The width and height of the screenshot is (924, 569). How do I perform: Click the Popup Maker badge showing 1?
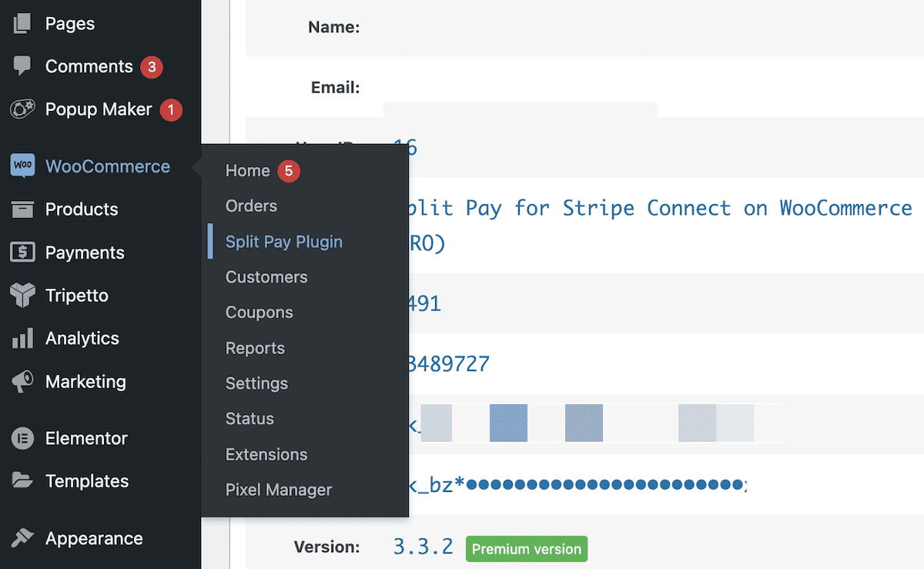[171, 110]
